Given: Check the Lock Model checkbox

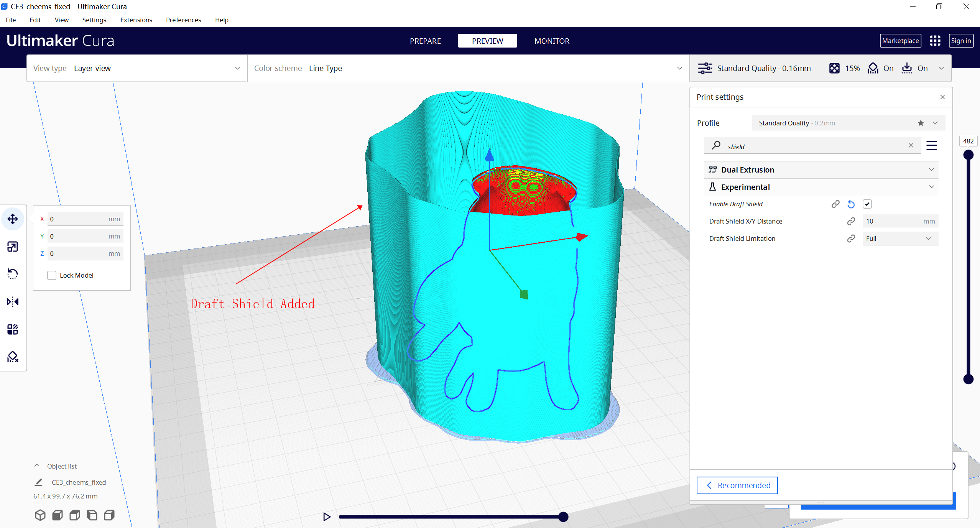Looking at the screenshot, I should (x=52, y=275).
